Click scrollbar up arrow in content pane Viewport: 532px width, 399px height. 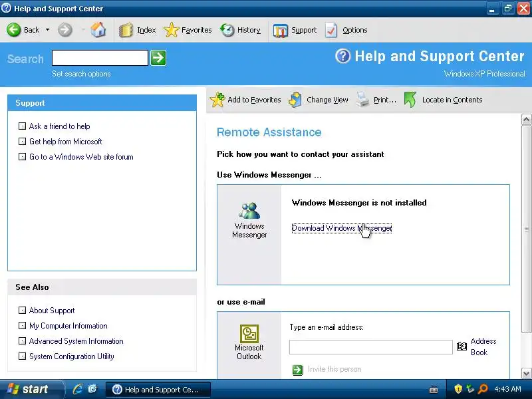coord(526,119)
